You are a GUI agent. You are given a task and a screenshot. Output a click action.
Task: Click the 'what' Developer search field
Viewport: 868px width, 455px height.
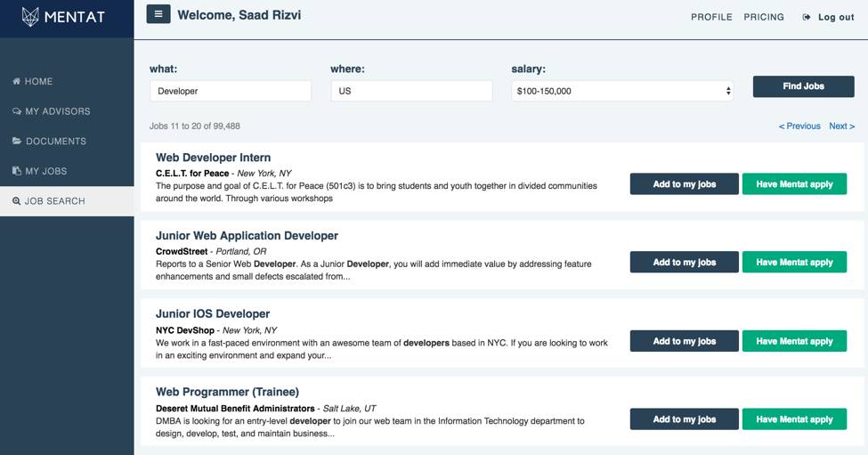click(x=231, y=91)
